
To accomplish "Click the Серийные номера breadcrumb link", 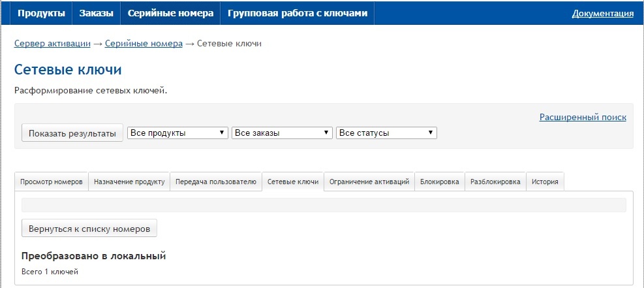I will [x=144, y=44].
